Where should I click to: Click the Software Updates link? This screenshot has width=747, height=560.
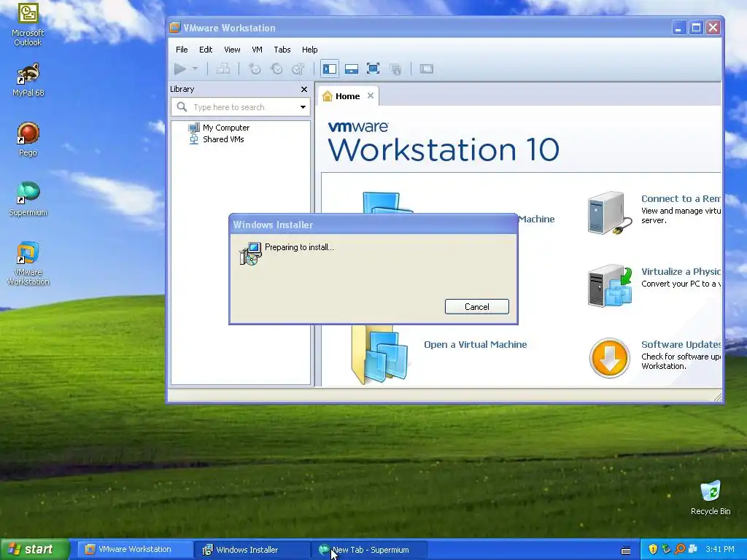(x=681, y=344)
